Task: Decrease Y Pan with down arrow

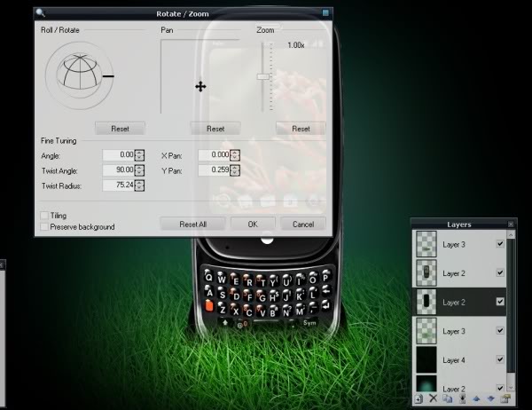Action: tap(235, 173)
